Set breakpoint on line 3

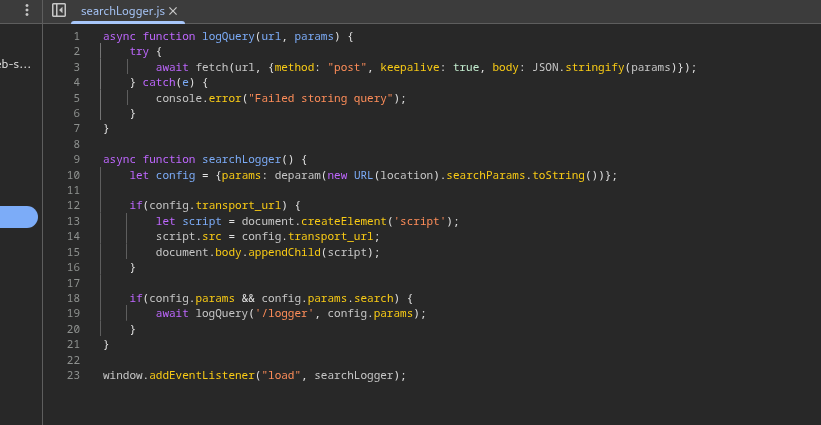tap(76, 67)
